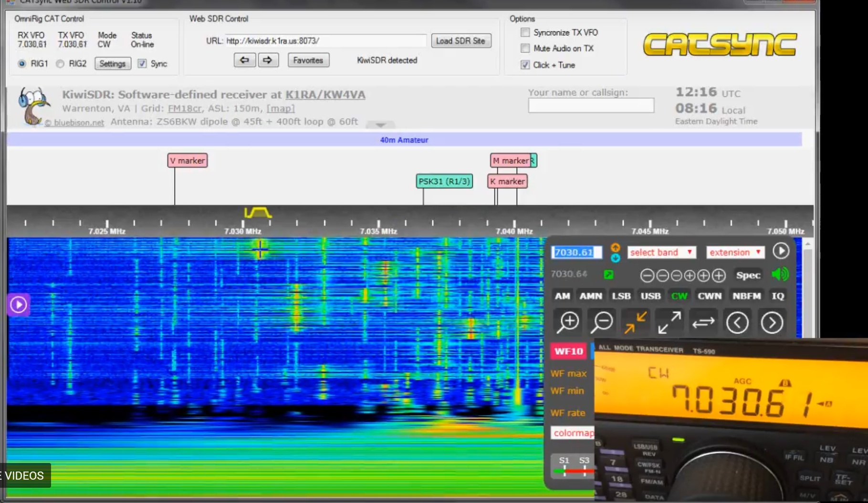Open the colormap dropdown
Screen dimensions: 868x503
pyautogui.click(x=573, y=432)
